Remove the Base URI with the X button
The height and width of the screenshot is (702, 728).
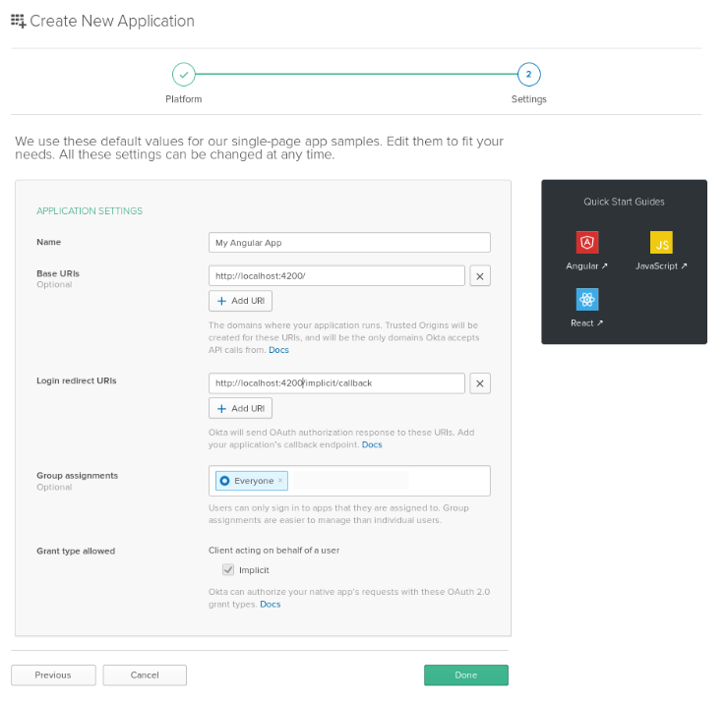pos(479,276)
